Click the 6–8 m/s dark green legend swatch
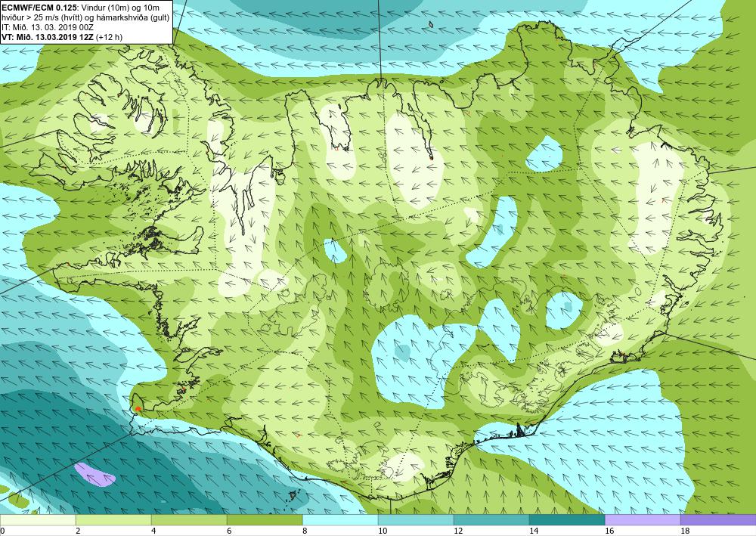The width and height of the screenshot is (756, 536). pos(265,519)
